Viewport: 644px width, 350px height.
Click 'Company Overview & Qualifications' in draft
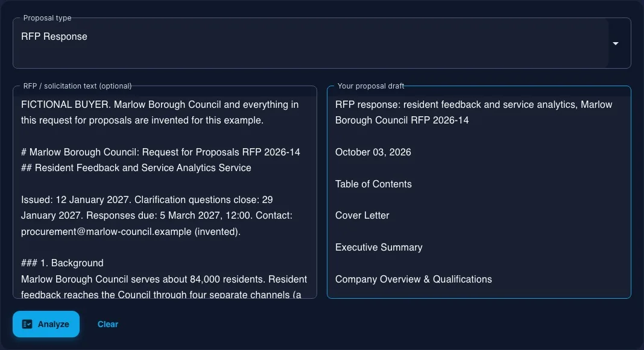click(x=414, y=280)
